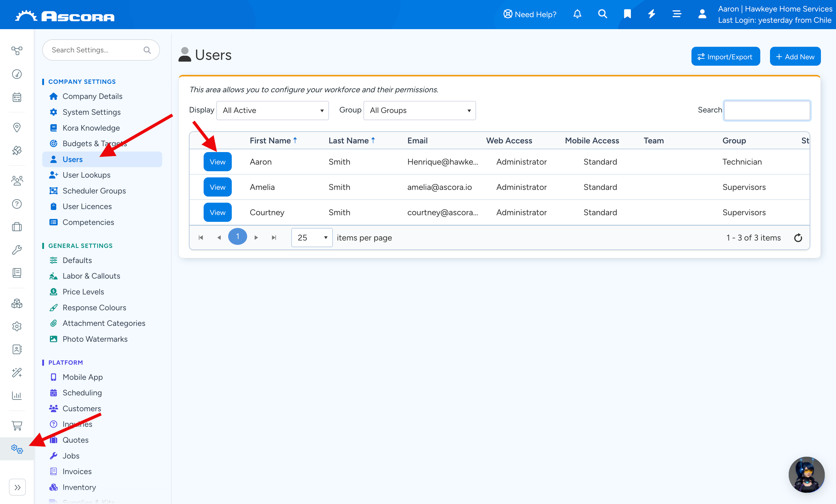The width and height of the screenshot is (836, 504).
Task: Open the suitcase icon in left rail
Action: tap(17, 227)
